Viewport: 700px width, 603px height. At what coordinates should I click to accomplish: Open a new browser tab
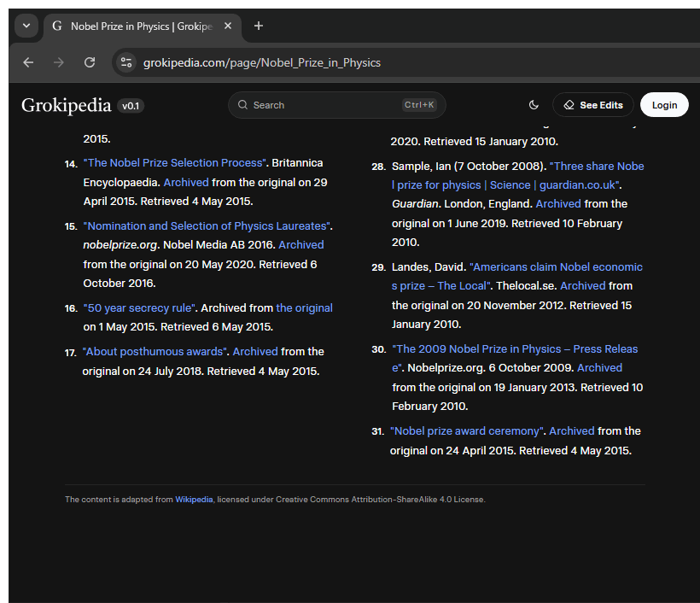point(258,26)
